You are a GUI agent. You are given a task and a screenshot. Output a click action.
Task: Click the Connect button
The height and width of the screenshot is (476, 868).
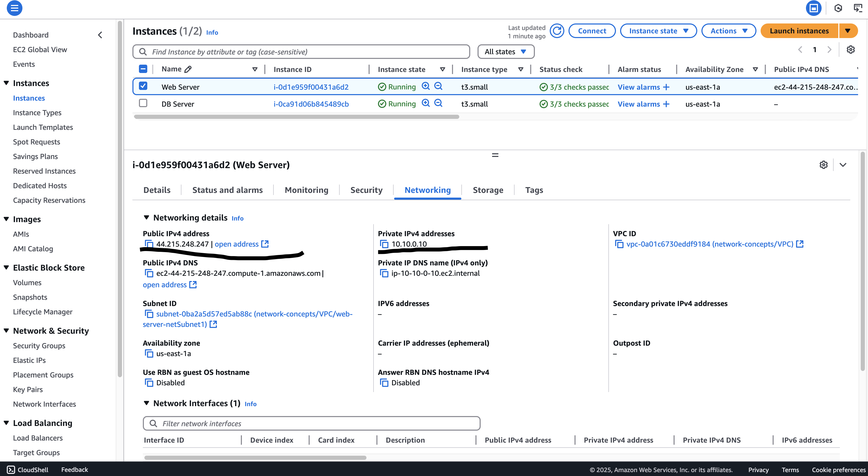[x=592, y=31]
